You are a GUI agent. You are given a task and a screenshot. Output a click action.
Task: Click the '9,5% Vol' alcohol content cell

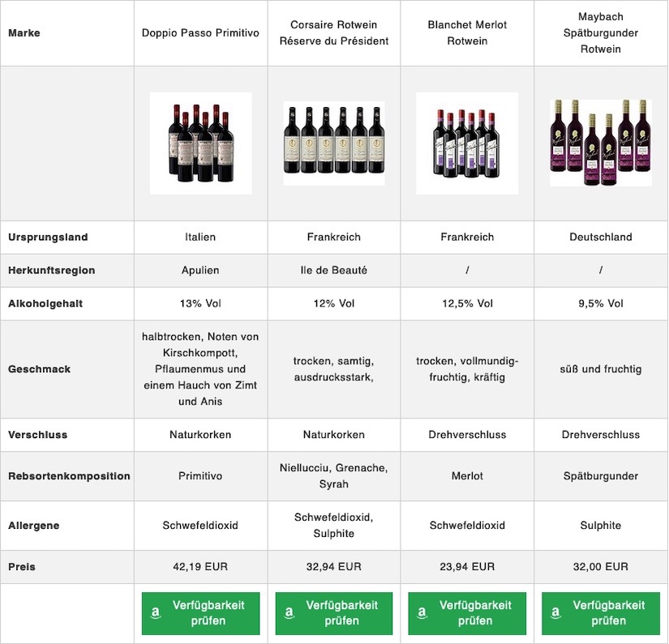601,303
